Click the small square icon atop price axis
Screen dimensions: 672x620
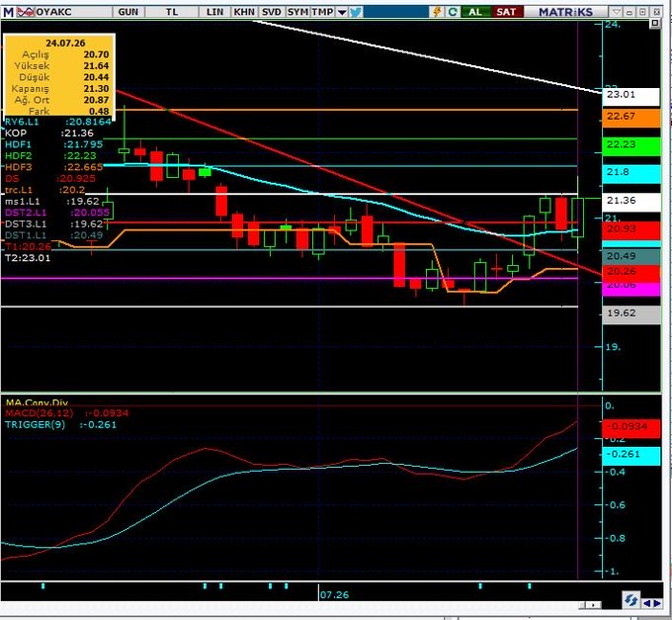[x=655, y=23]
